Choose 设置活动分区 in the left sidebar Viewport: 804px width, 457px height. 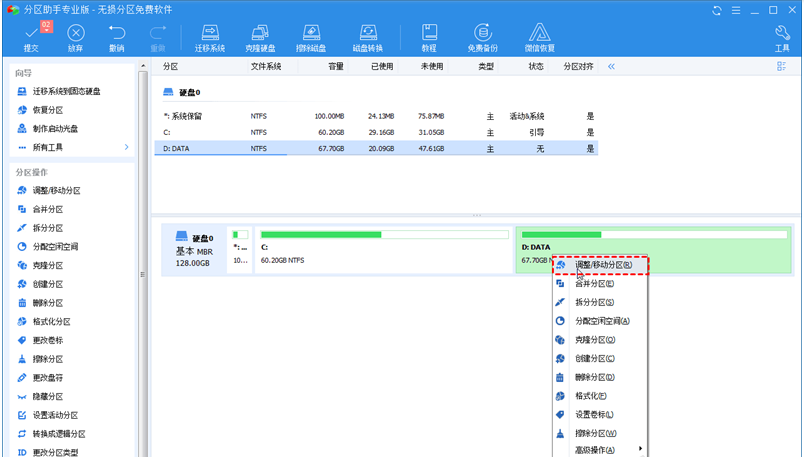pyautogui.click(x=55, y=415)
